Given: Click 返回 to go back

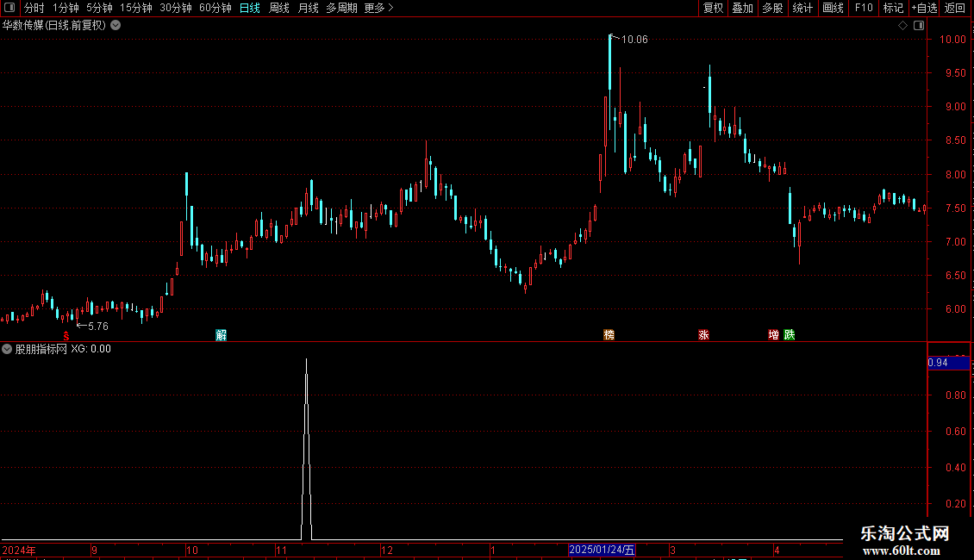Looking at the screenshot, I should click(x=955, y=8).
